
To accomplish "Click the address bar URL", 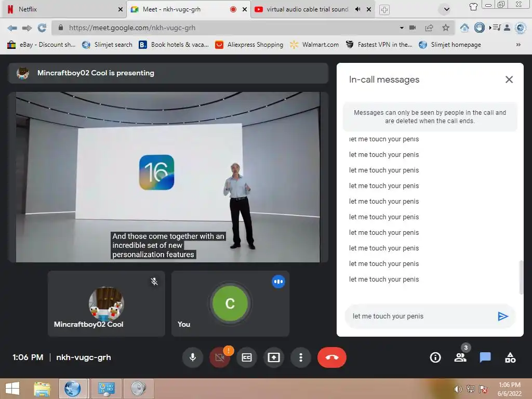I will pyautogui.click(x=132, y=28).
